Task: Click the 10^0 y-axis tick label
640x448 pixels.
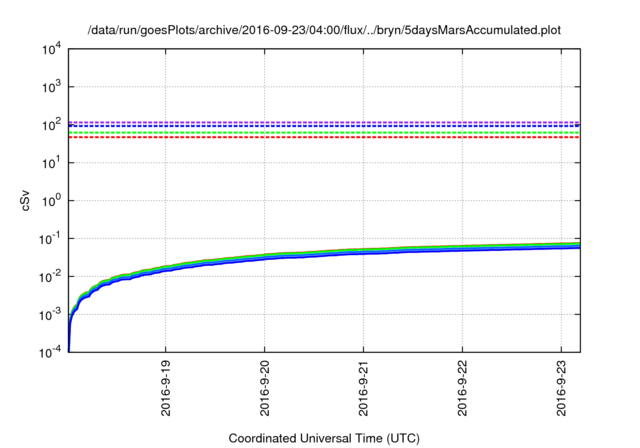Action: (51, 200)
